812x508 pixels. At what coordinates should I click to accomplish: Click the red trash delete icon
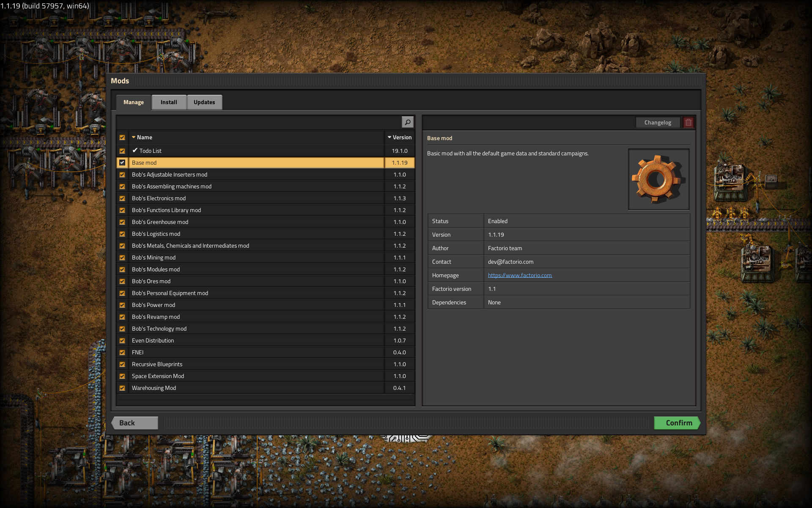(x=689, y=122)
